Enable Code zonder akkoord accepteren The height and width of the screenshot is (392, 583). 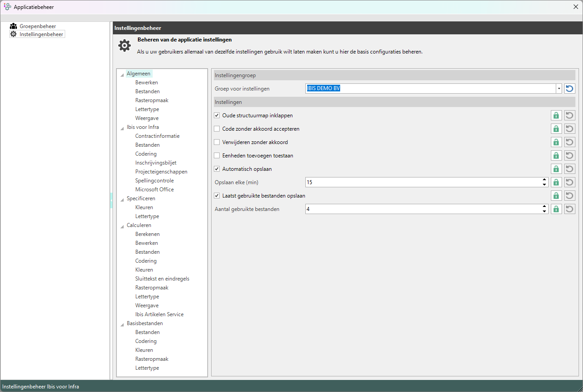click(x=217, y=129)
